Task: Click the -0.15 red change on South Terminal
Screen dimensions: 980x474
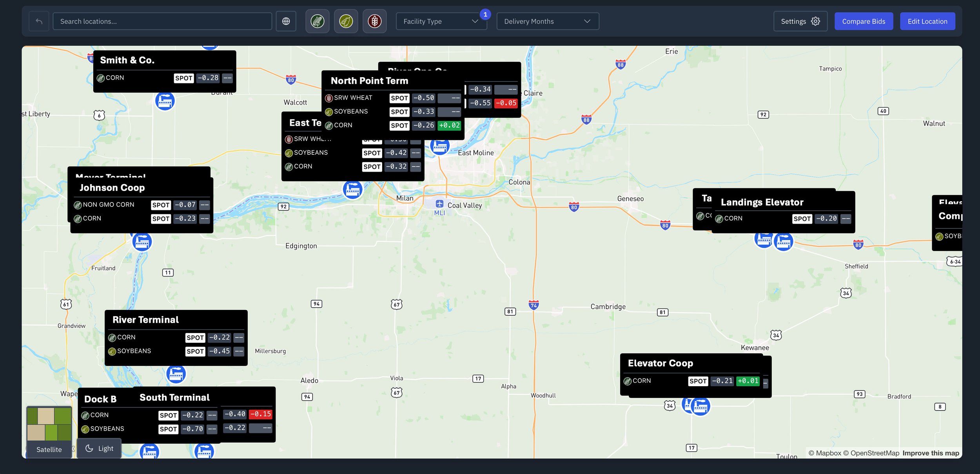Action: pos(260,414)
